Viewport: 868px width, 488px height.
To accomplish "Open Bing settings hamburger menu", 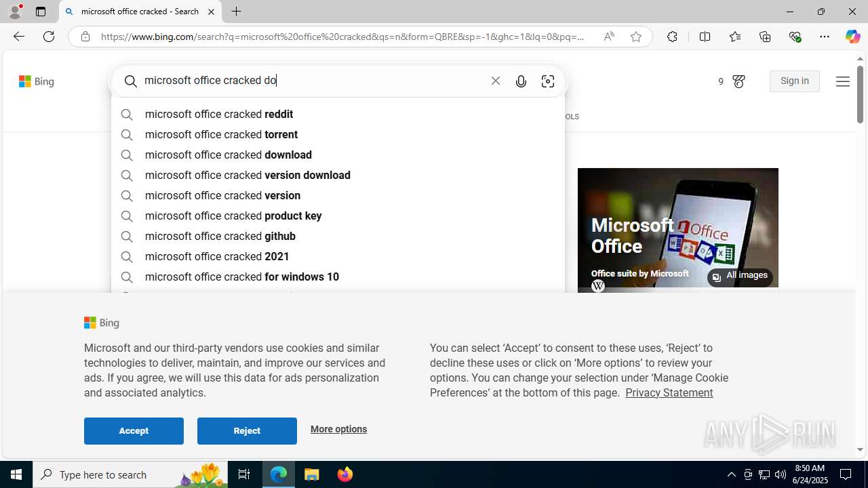I will coord(842,81).
